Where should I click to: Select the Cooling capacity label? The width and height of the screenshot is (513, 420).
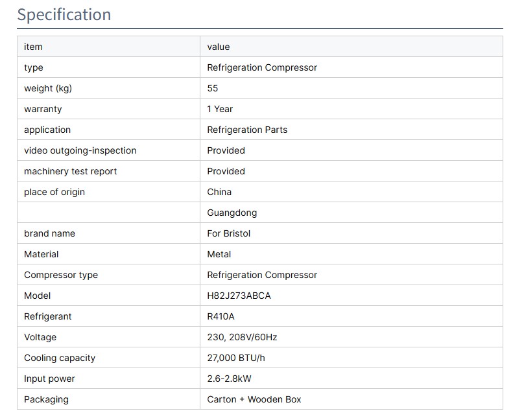[60, 358]
